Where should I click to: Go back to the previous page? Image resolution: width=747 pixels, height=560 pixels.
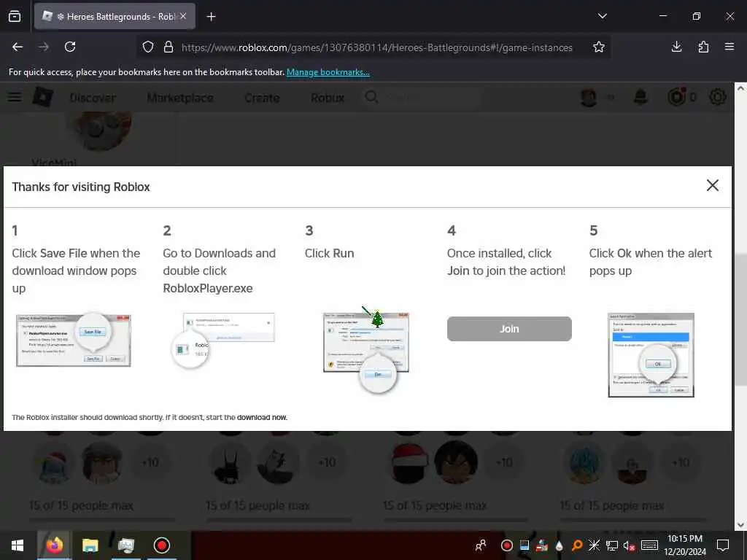coord(18,47)
